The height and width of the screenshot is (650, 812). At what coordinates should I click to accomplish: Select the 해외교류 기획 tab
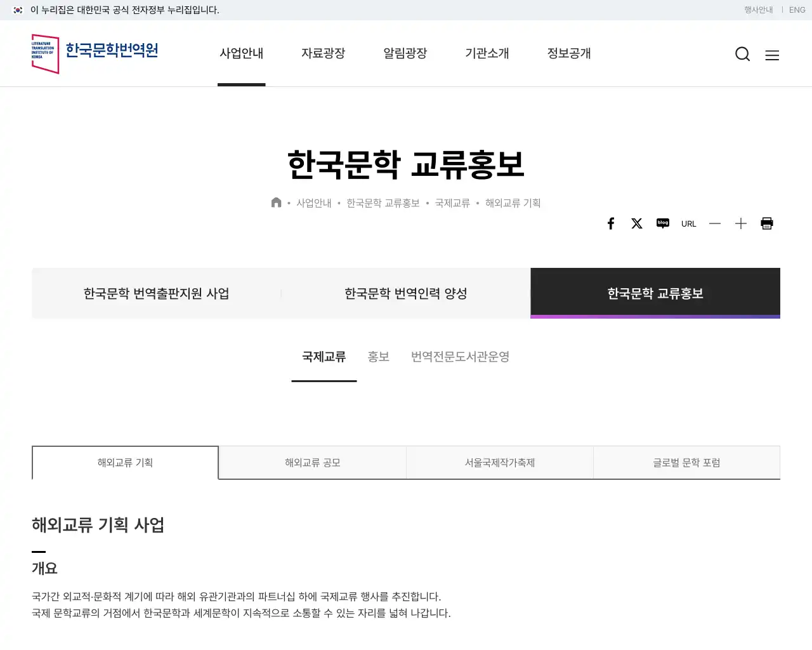pyautogui.click(x=124, y=463)
